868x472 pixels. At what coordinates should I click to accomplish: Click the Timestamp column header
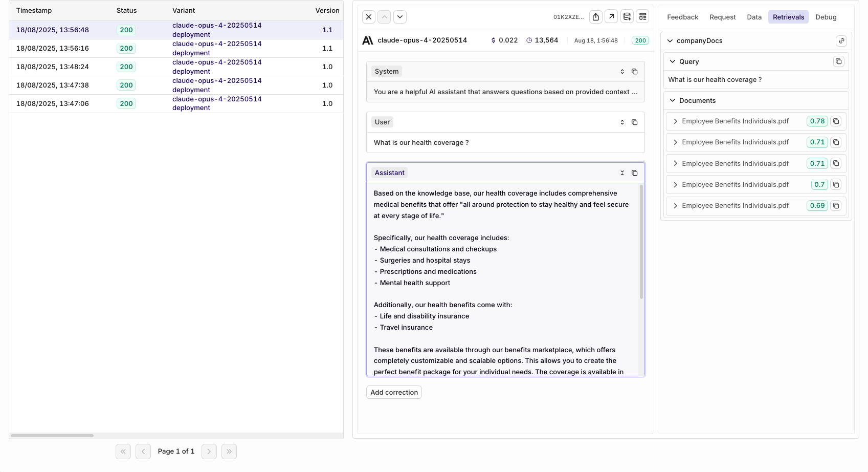(x=34, y=11)
